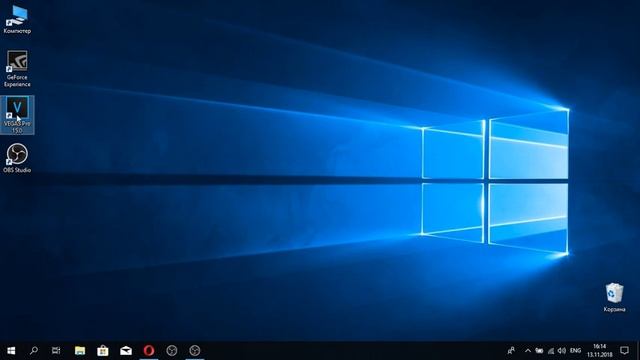Viewport: 640px width, 360px height.
Task: Select the OBS Studio desktop shortcut
Action: pos(17,158)
